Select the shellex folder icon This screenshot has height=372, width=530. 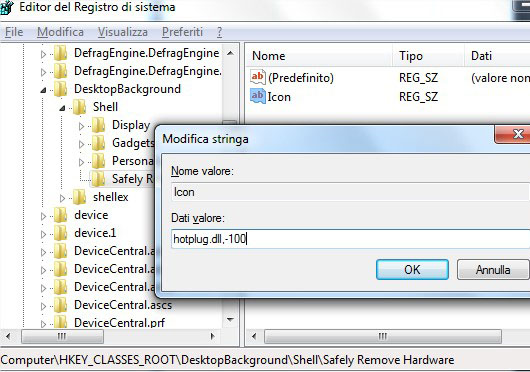(79, 197)
